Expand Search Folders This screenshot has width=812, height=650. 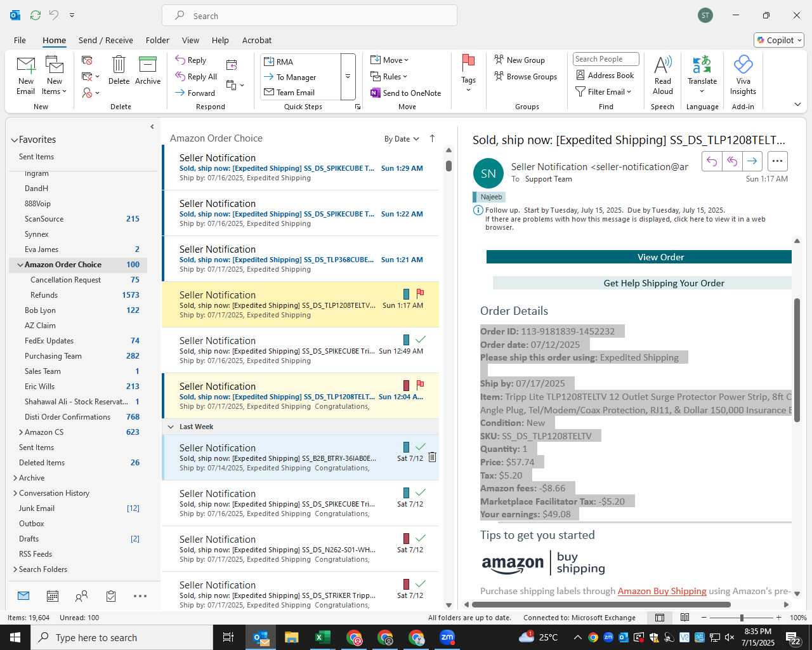15,569
